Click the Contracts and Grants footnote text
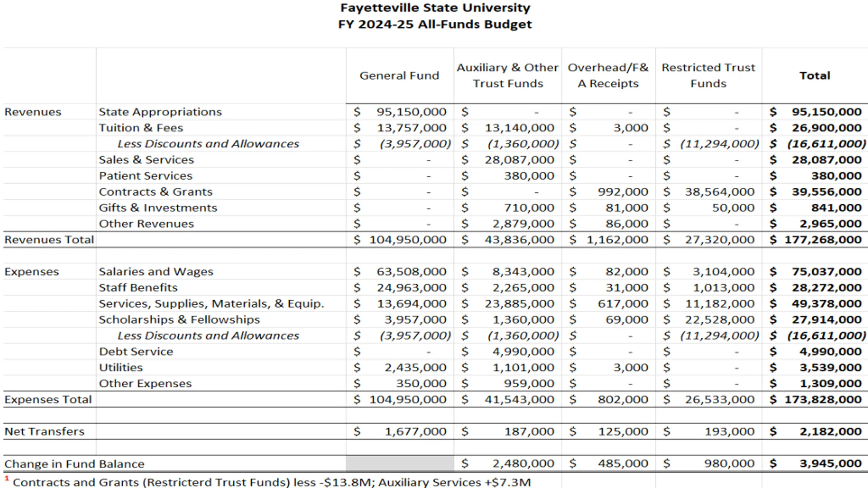Screen dimensions: 868x488 (272, 482)
